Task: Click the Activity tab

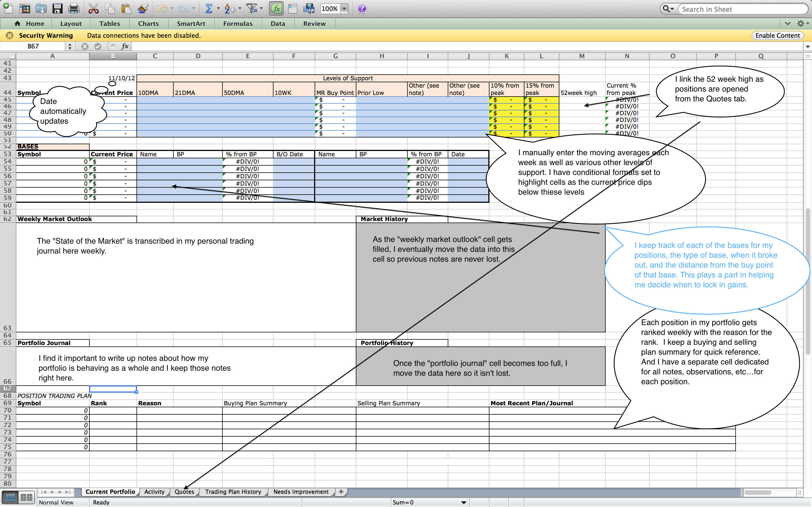Action: [x=155, y=492]
